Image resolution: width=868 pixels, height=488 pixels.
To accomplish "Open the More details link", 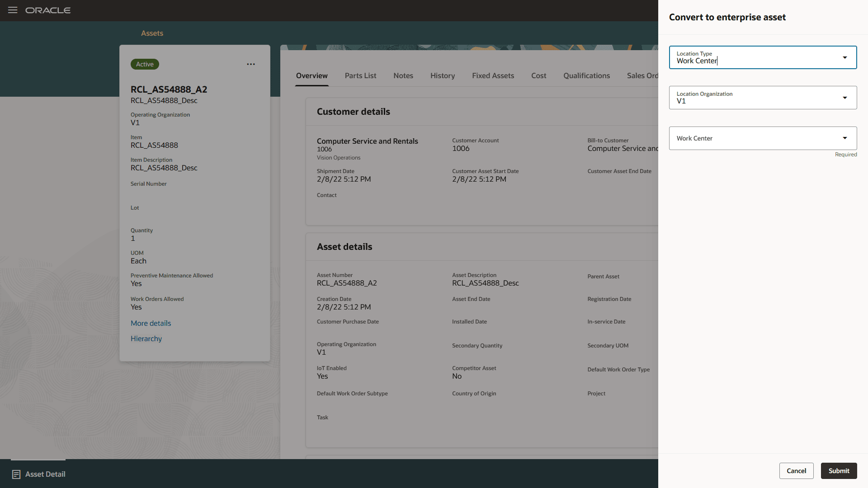I will coord(151,323).
